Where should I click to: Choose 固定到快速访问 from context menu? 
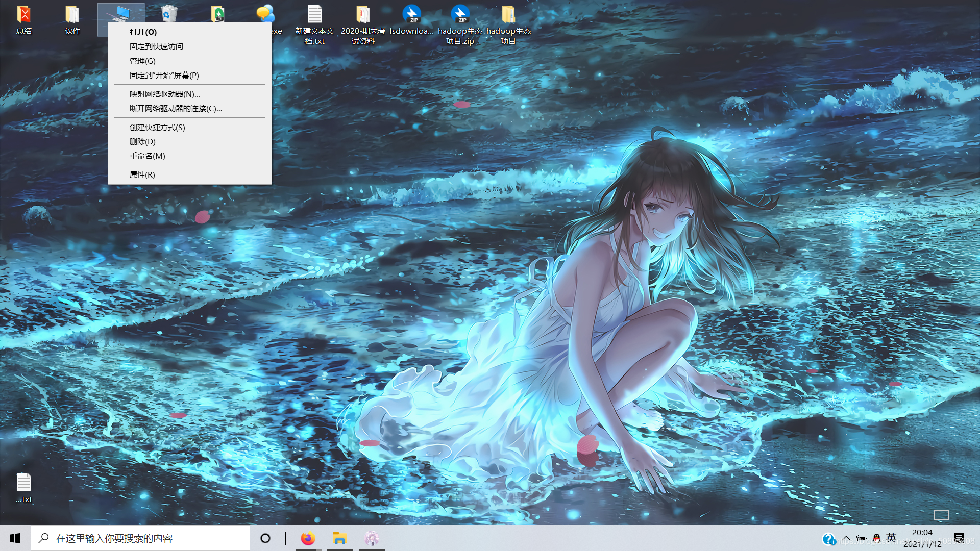(190, 46)
